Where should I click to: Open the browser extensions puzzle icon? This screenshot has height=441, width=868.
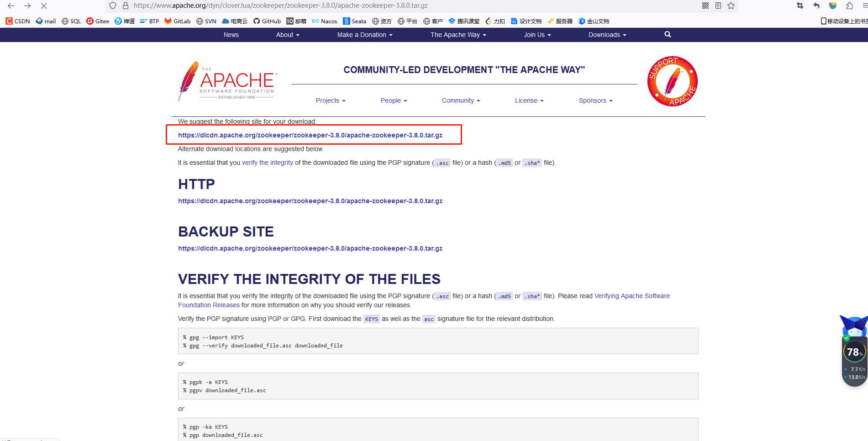point(849,5)
